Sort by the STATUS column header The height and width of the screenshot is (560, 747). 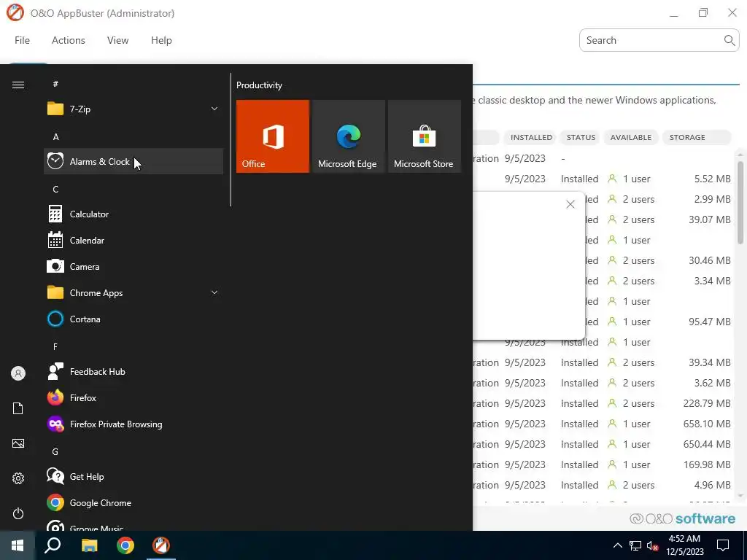click(581, 137)
